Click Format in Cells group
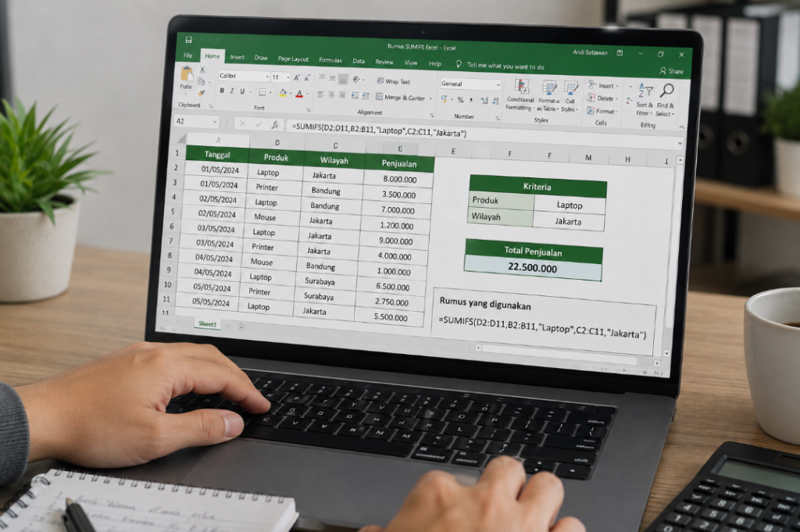Image resolution: width=800 pixels, height=532 pixels. [602, 111]
